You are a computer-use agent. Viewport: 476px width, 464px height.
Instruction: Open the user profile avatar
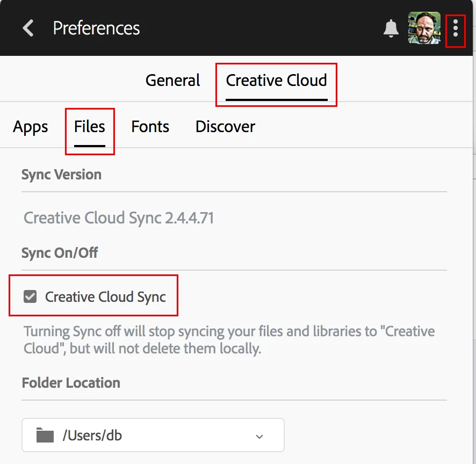click(424, 28)
